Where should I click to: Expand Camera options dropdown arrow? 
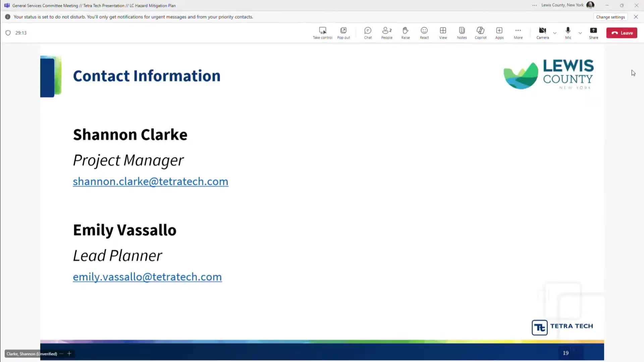(x=555, y=33)
